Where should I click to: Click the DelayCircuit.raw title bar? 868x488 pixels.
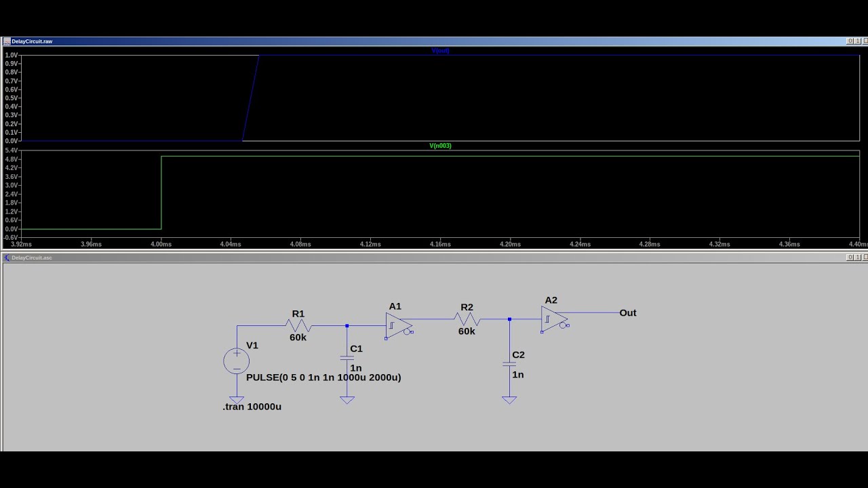pos(434,41)
